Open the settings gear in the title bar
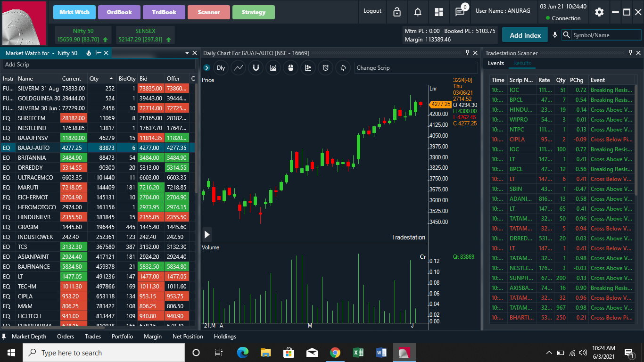Image resolution: width=644 pixels, height=362 pixels. click(599, 12)
